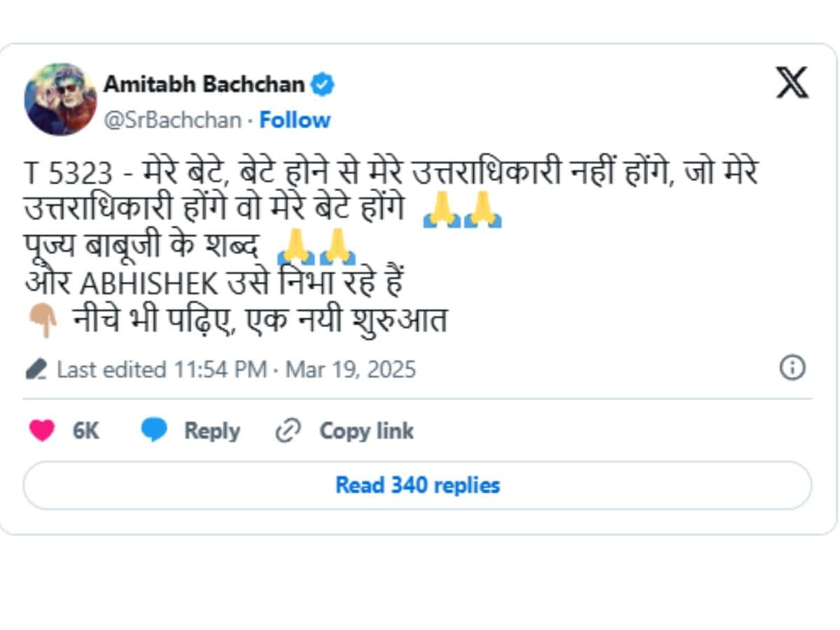Open the Amitabh Bachchan display name link

coord(204,85)
